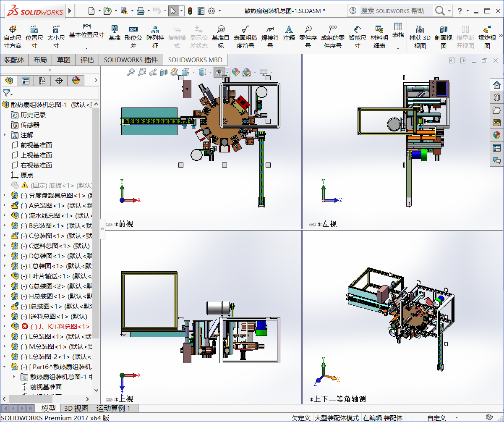Open File Explorer icon in task pane
The width and height of the screenshot is (504, 422).
click(497, 110)
